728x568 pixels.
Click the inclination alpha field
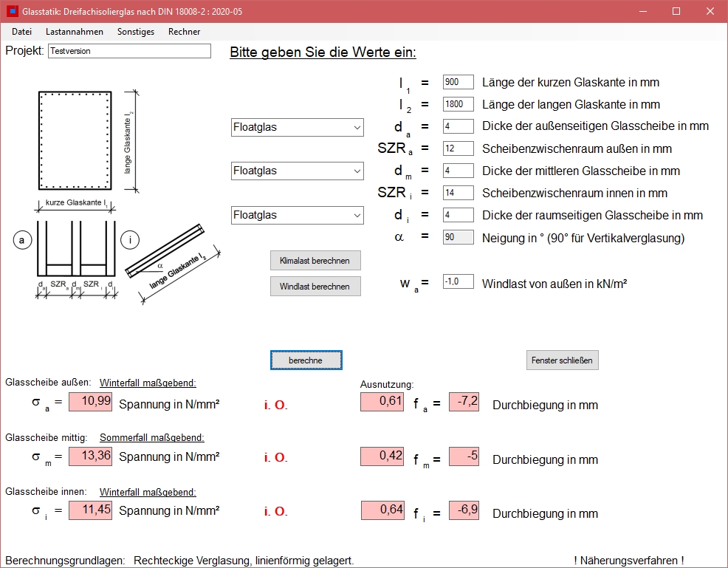[x=459, y=237]
